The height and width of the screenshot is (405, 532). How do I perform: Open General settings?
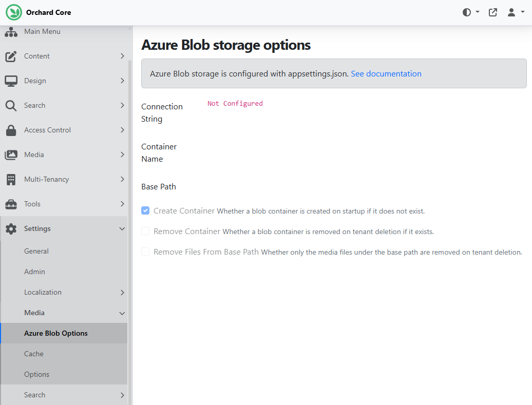pyautogui.click(x=36, y=252)
